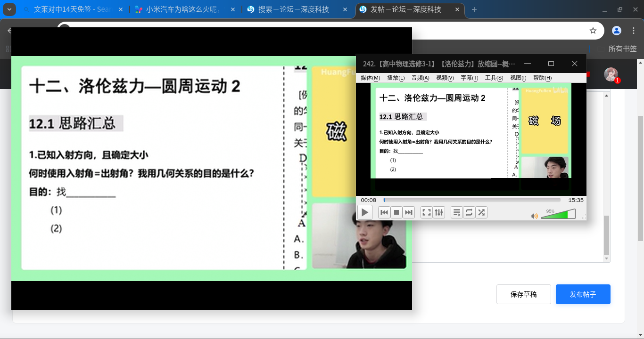Skip to previous media track

(384, 212)
